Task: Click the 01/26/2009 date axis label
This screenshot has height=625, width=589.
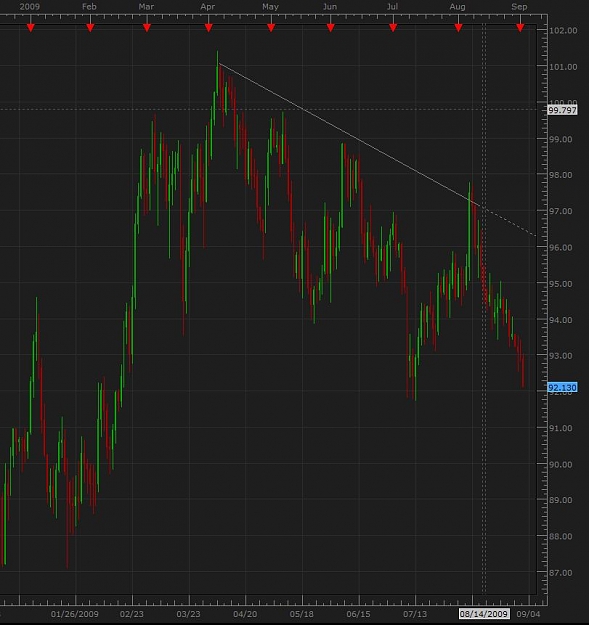Action: click(75, 614)
